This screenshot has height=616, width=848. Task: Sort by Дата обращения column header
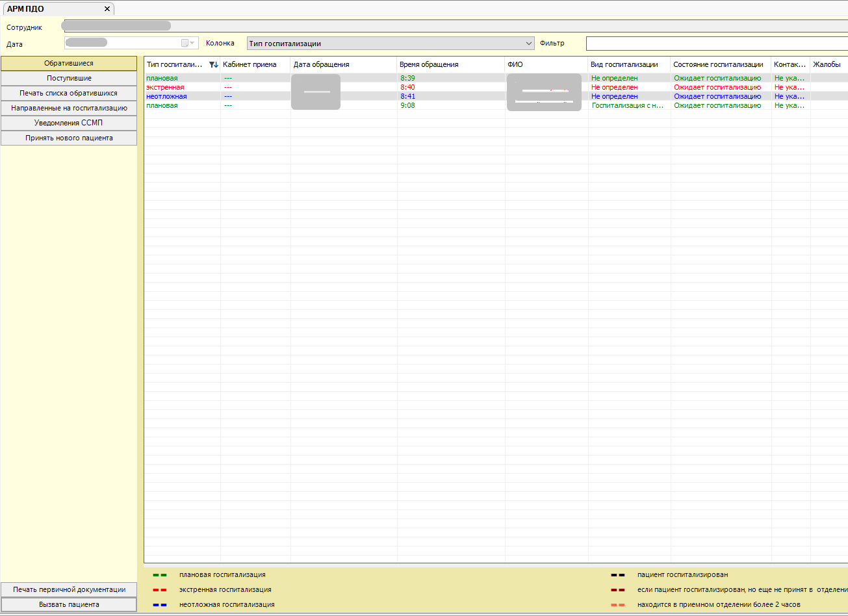[x=344, y=64]
